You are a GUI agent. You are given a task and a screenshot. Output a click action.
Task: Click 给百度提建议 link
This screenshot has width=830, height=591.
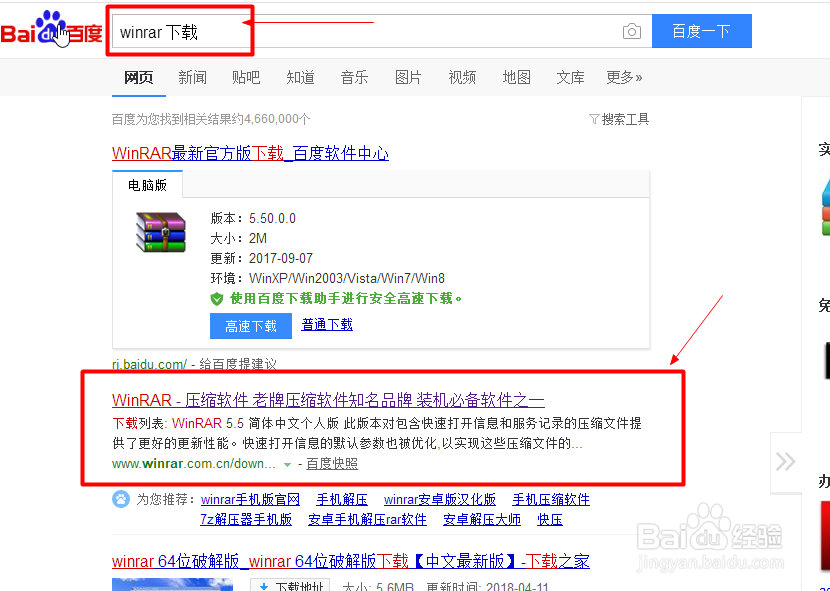pos(238,364)
